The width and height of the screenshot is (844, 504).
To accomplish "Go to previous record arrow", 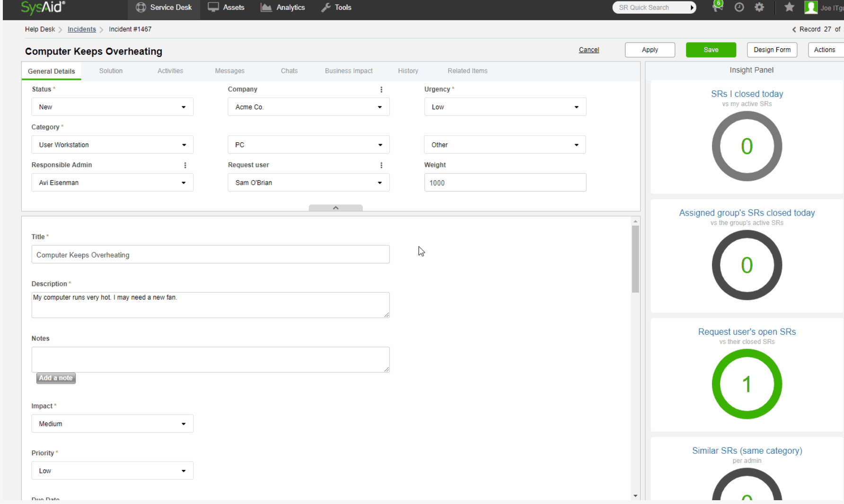I will point(794,29).
